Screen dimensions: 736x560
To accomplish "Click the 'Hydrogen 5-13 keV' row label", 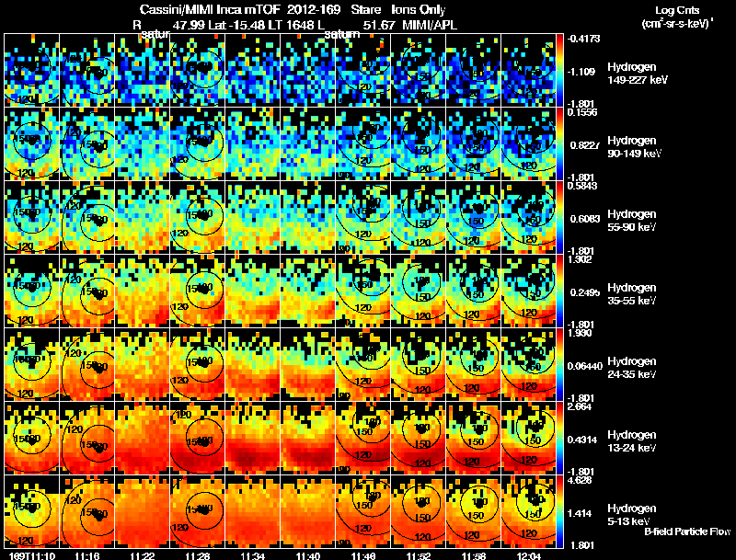I will (632, 515).
